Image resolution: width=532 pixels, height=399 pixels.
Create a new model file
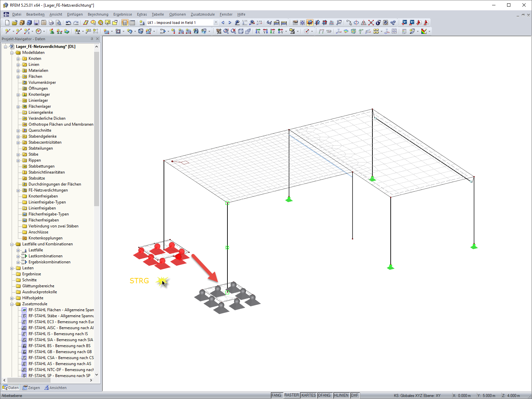[x=7, y=23]
